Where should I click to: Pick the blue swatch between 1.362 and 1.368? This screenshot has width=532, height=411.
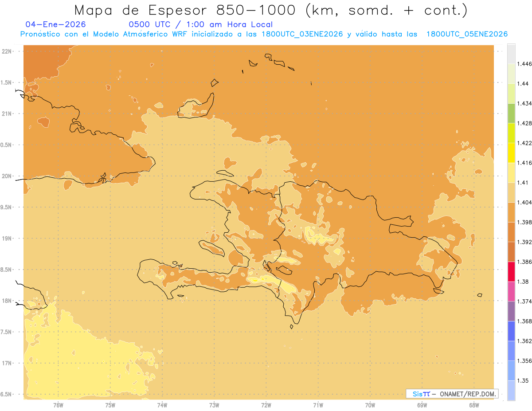(511, 331)
